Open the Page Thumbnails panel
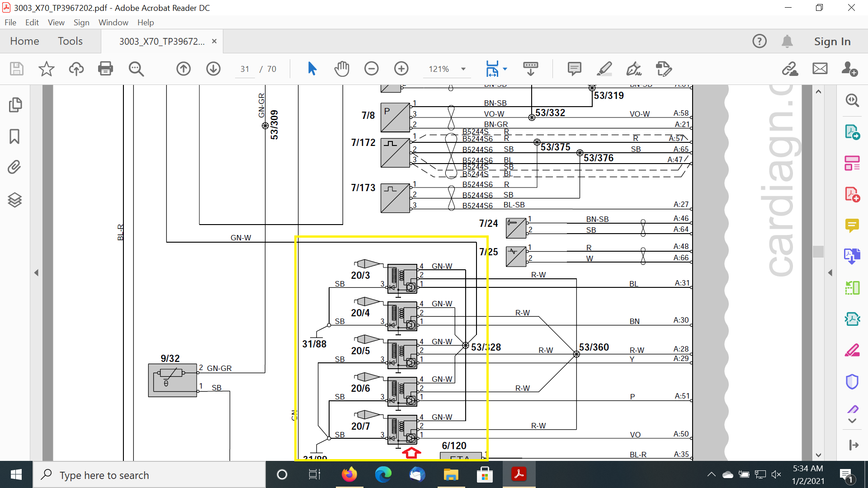The width and height of the screenshot is (868, 488). click(x=15, y=105)
